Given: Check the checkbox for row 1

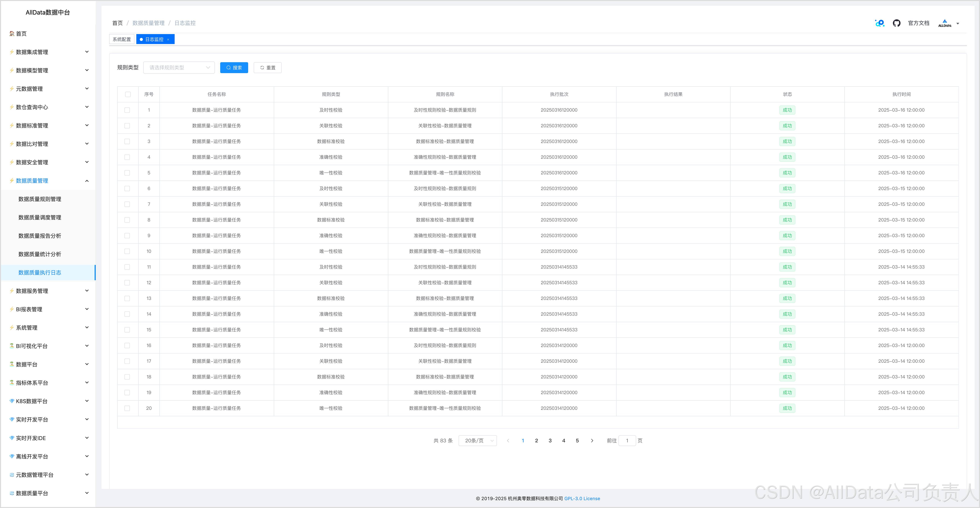Looking at the screenshot, I should tap(127, 110).
